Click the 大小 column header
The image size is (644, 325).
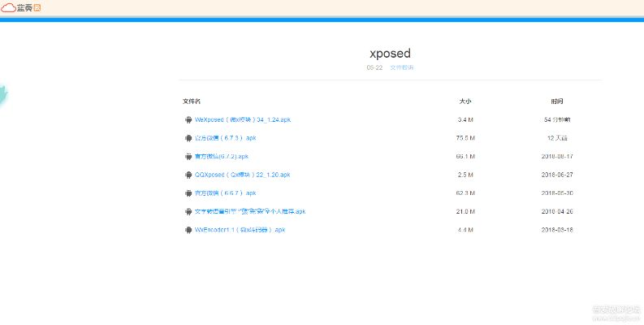(x=465, y=102)
